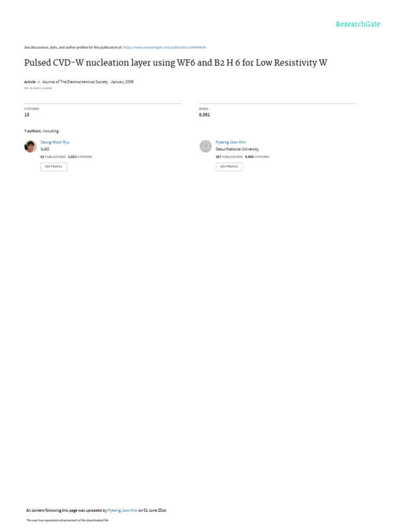Click Seung-Wook Ryu's 2,423 citations stat
The image size is (399, 532).
(80, 157)
